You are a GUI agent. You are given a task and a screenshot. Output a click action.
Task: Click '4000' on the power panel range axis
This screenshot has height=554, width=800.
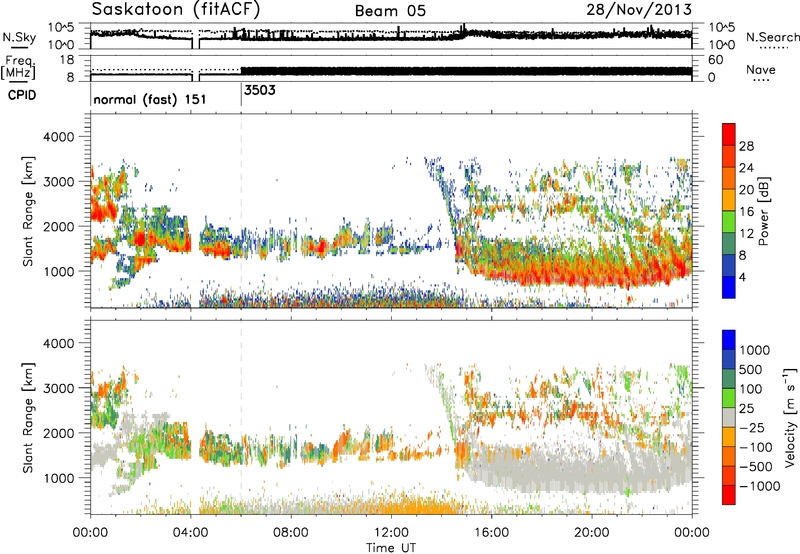tap(59, 137)
